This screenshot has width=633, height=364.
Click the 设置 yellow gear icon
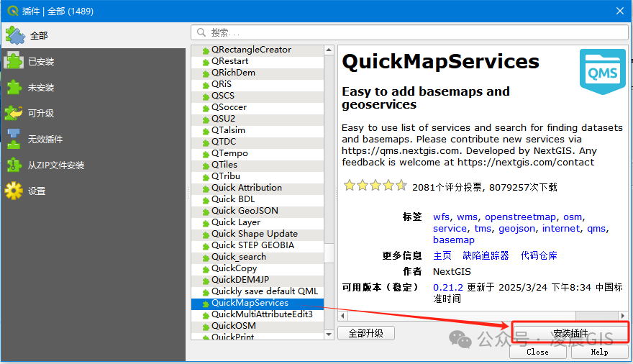click(x=14, y=191)
